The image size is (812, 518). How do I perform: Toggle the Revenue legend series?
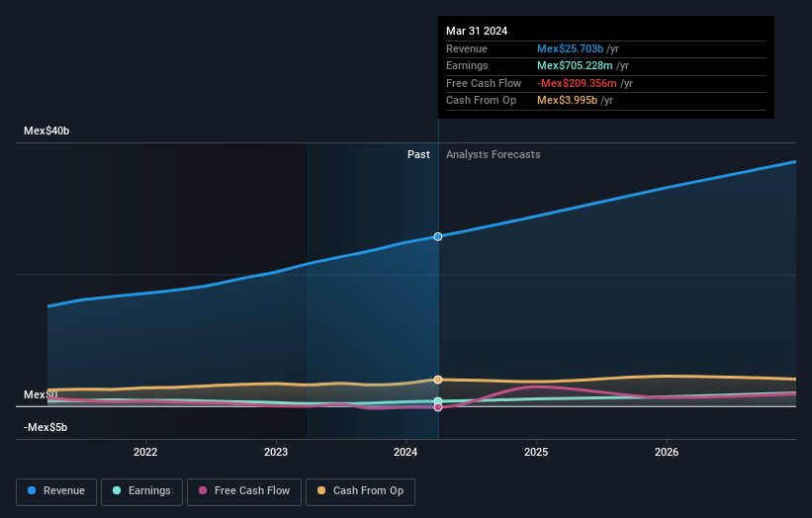click(56, 491)
